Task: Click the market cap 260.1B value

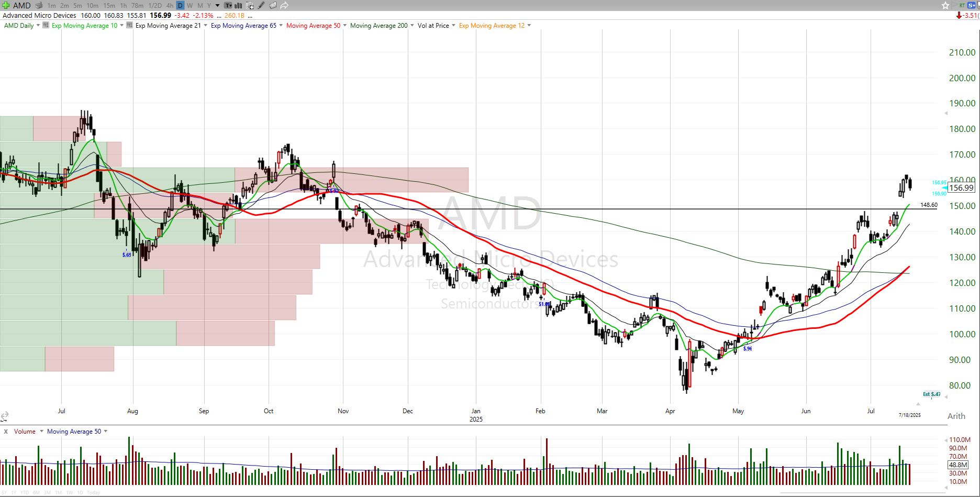Action: click(235, 15)
